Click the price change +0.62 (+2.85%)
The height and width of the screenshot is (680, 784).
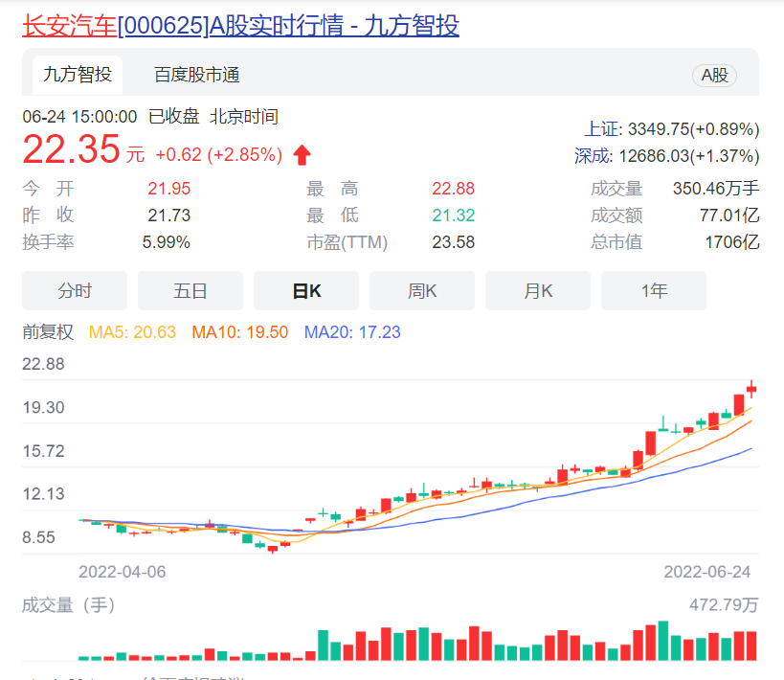(219, 154)
